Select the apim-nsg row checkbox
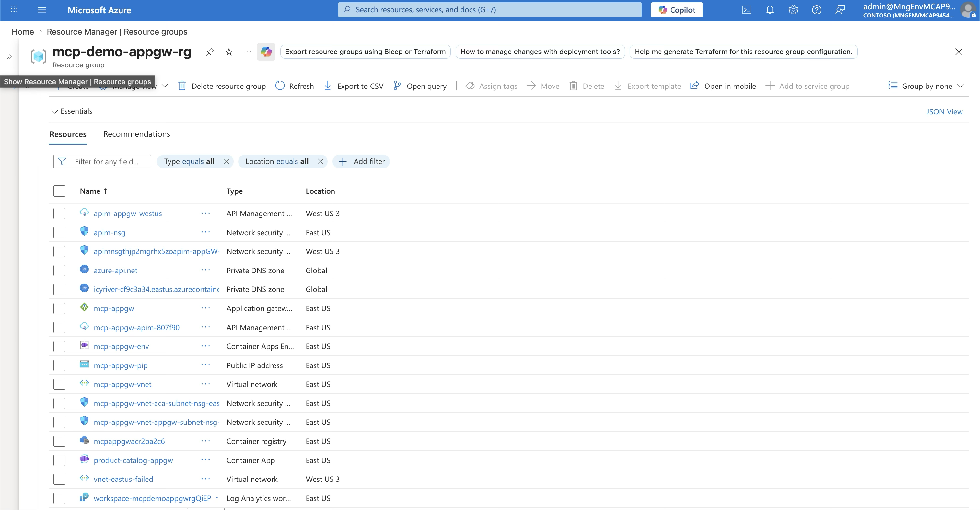Viewport: 980px width, 510px height. pyautogui.click(x=59, y=232)
